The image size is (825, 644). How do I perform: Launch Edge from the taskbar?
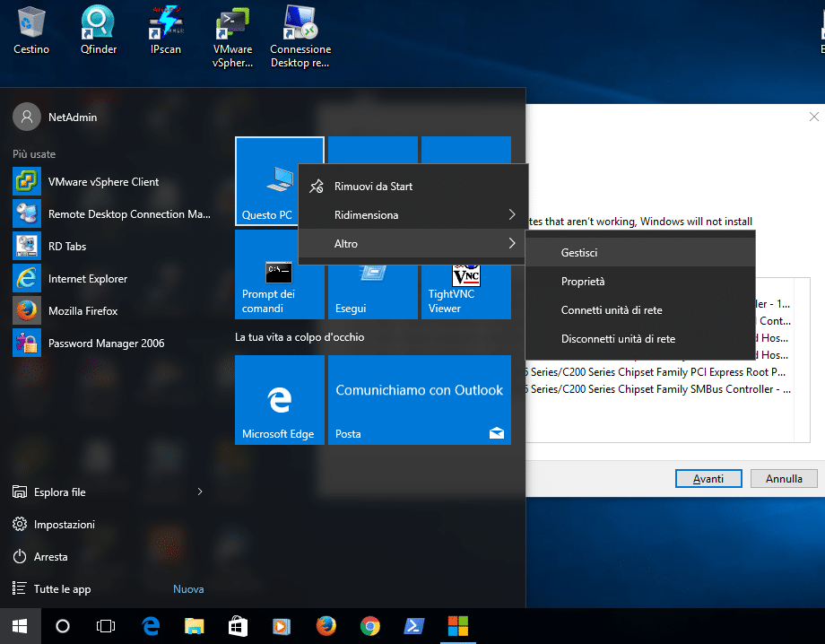click(x=151, y=626)
